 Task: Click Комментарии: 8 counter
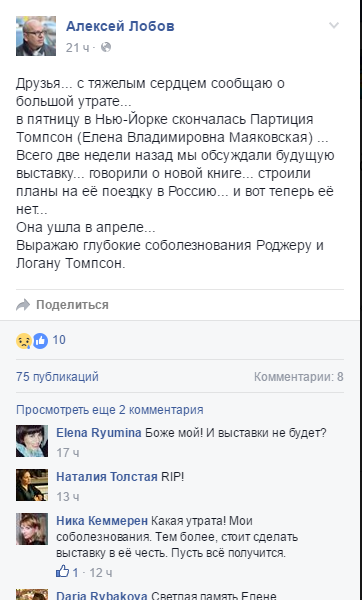pyautogui.click(x=298, y=377)
